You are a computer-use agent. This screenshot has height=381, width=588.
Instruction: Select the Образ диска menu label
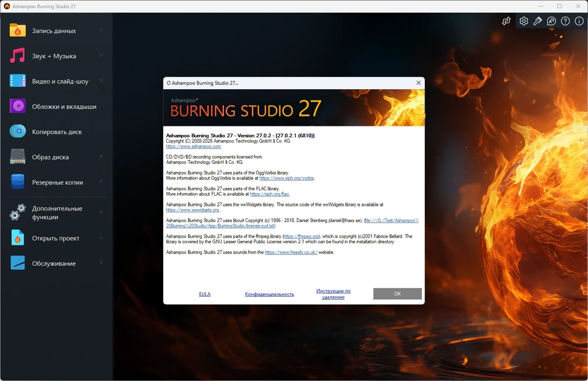(50, 157)
